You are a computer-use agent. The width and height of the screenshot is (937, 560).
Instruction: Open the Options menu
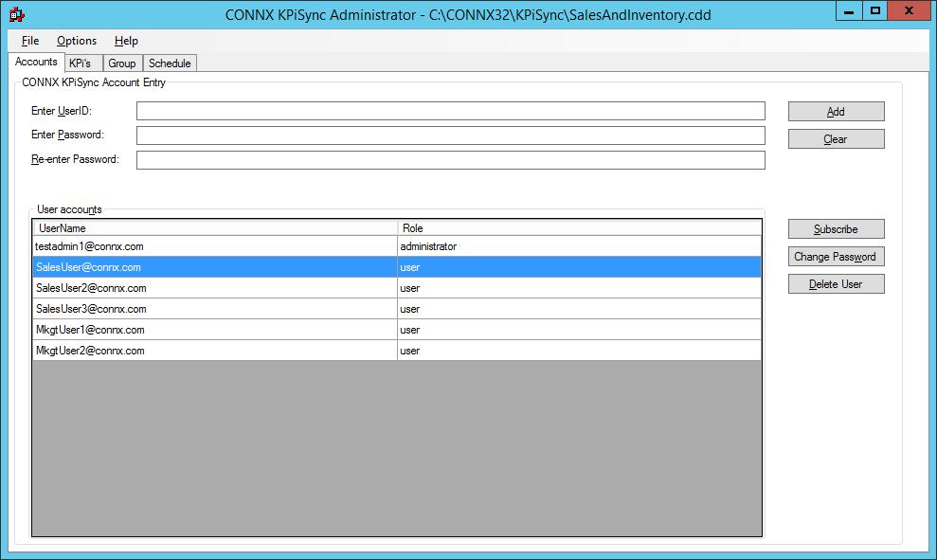click(x=77, y=41)
